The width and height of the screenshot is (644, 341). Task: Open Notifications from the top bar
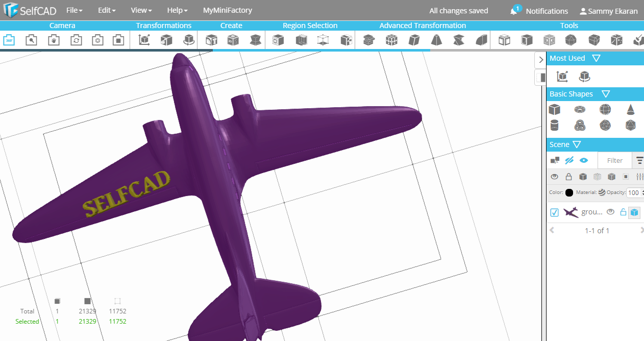539,11
